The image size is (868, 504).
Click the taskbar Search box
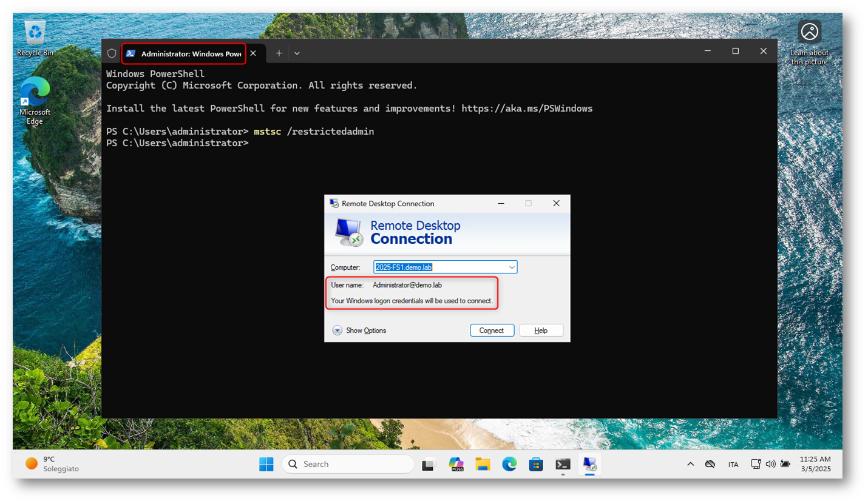[347, 464]
